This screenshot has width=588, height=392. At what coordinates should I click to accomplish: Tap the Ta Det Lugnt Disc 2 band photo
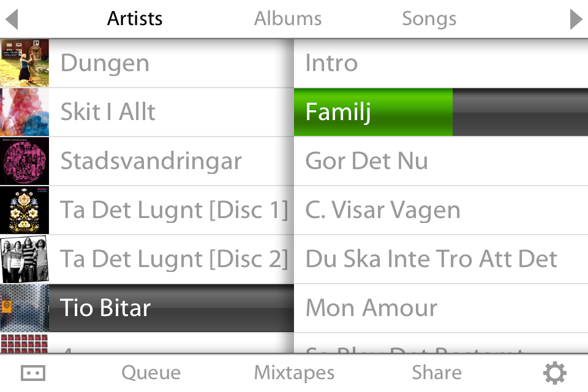coord(24,259)
